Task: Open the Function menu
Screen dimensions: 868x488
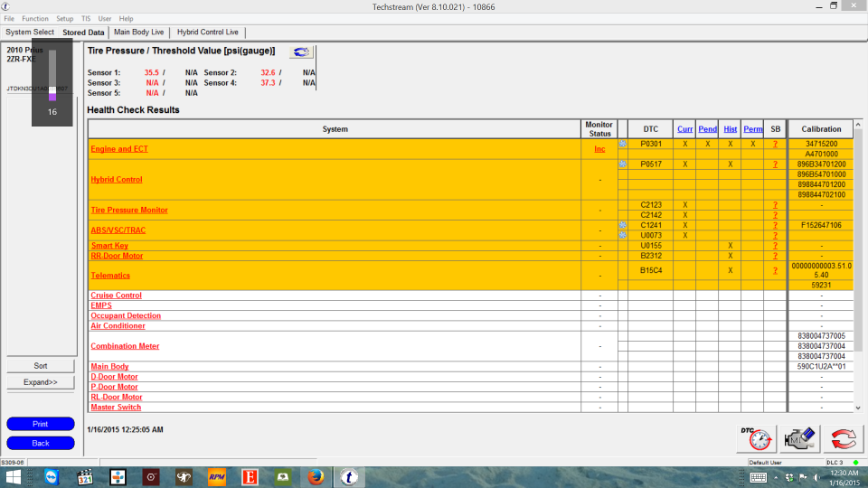Action: (x=35, y=18)
